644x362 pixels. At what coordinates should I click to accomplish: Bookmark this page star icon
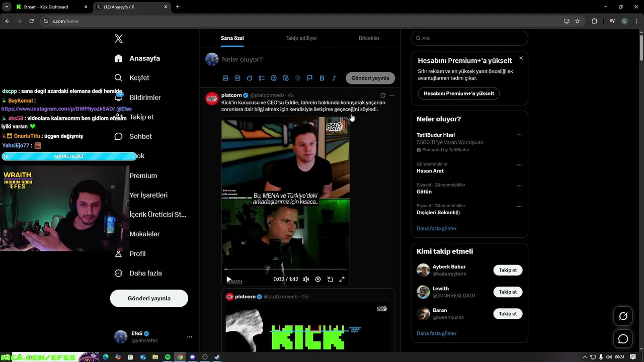(578, 21)
